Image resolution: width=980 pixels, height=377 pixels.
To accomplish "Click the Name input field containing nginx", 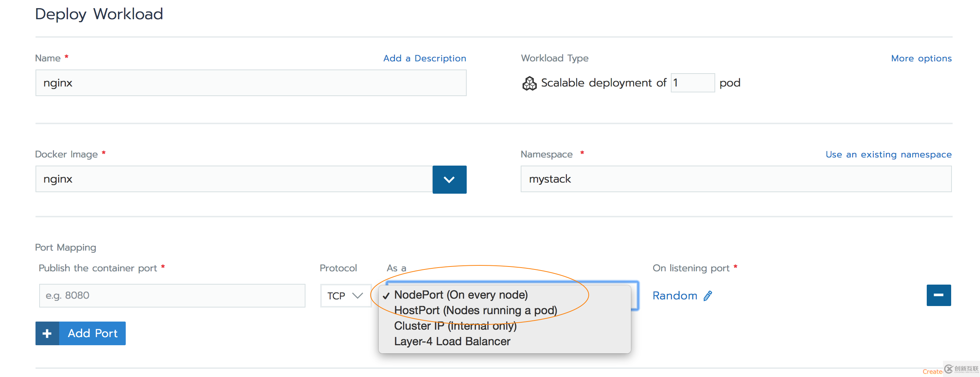I will click(x=251, y=83).
